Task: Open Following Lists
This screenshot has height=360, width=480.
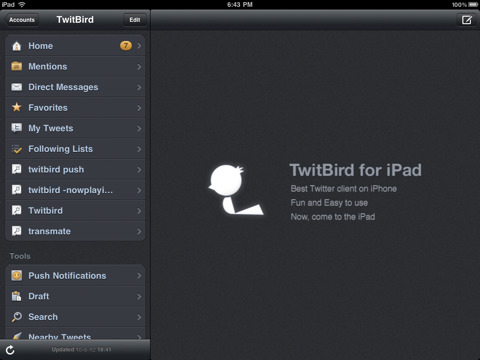Action: (75, 149)
